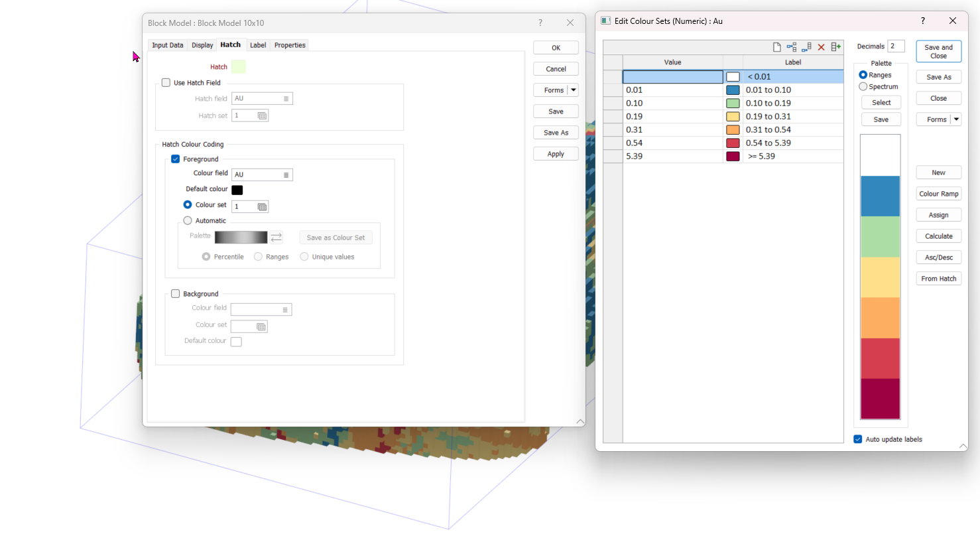
Task: Collapse the Block Model dialog using bottom chevron
Action: point(580,422)
